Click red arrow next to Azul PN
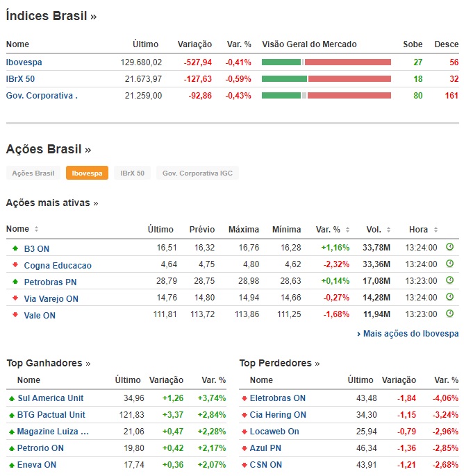Screen dimensions: 464x476 pos(245,449)
